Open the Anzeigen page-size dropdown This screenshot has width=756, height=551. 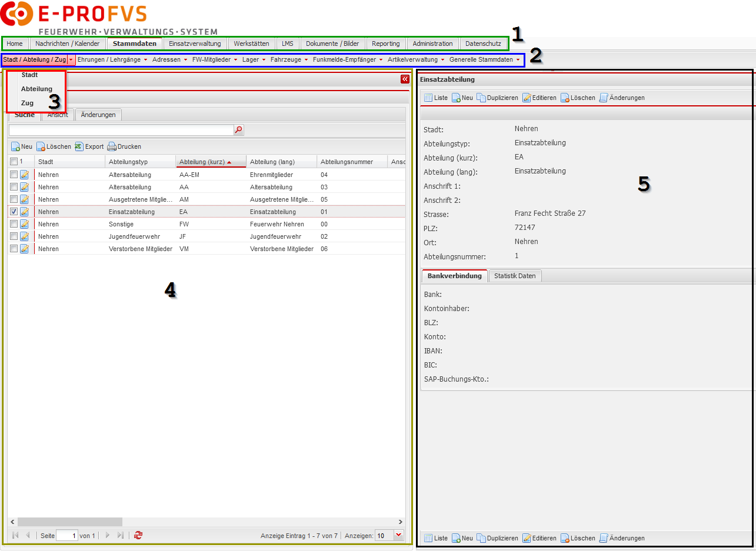(398, 535)
